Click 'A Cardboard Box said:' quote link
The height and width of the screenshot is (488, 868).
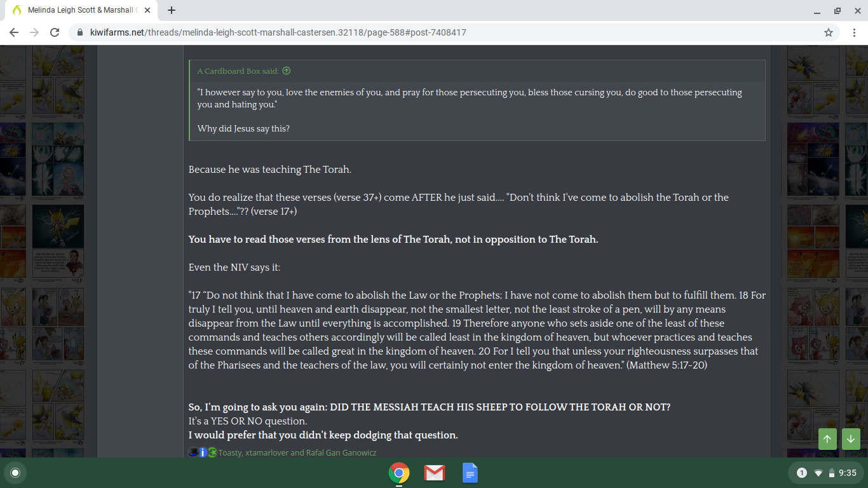pos(238,71)
